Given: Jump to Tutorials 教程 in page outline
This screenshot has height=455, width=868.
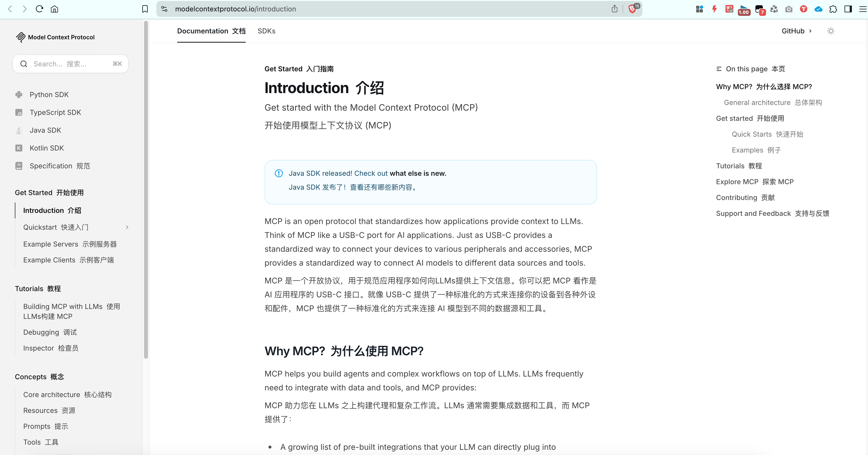Looking at the screenshot, I should pos(739,166).
